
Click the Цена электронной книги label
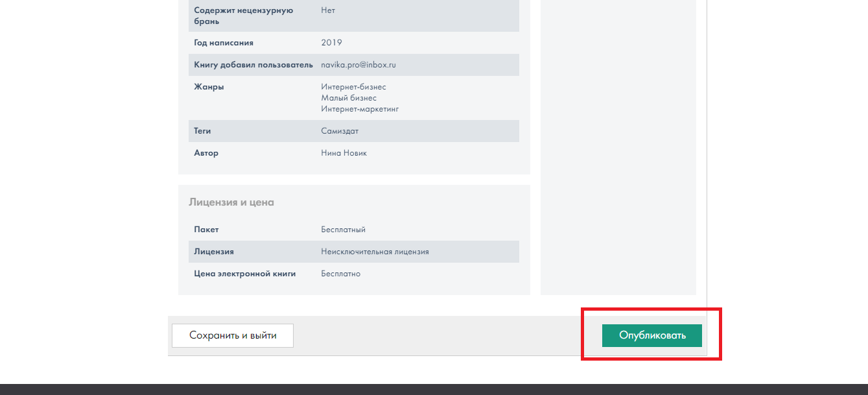pyautogui.click(x=244, y=274)
